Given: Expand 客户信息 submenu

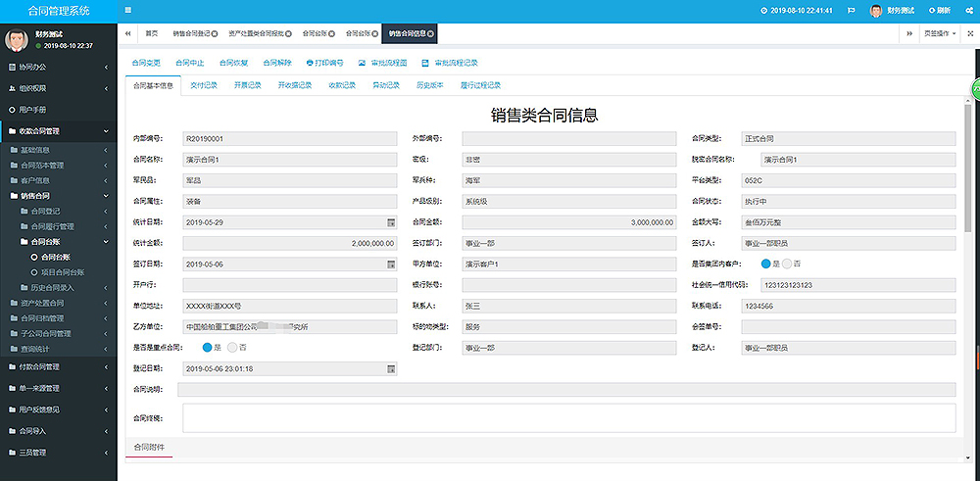Looking at the screenshot, I should pos(58,180).
